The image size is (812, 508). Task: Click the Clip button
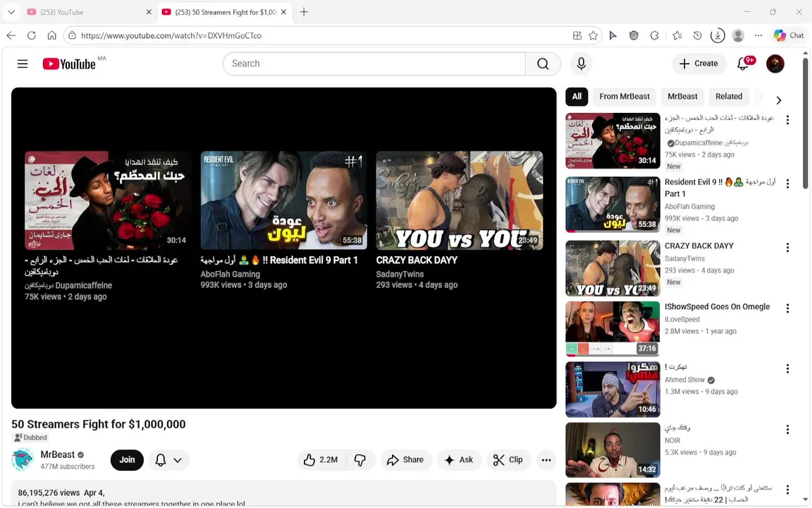[508, 460]
